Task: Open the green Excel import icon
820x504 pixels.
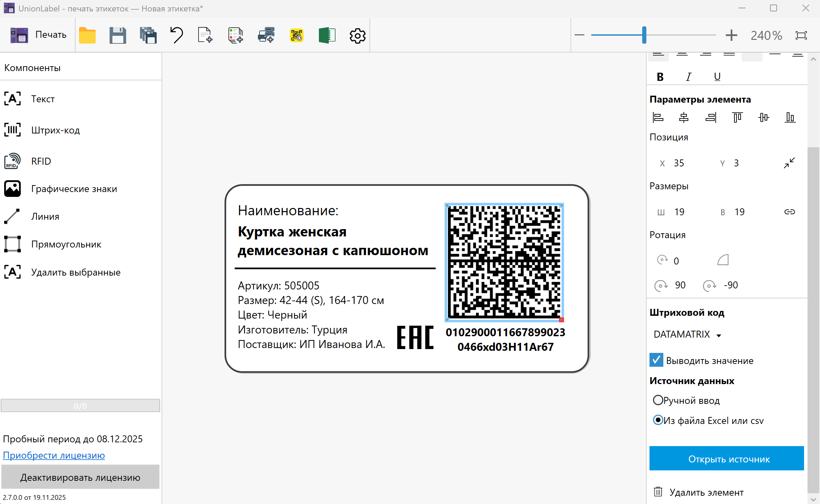Action: pyautogui.click(x=327, y=35)
